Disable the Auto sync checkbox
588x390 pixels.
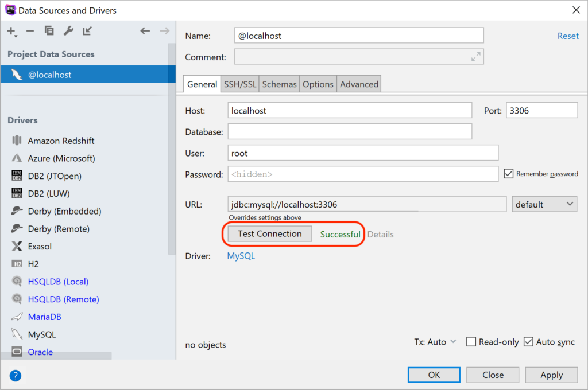click(528, 342)
